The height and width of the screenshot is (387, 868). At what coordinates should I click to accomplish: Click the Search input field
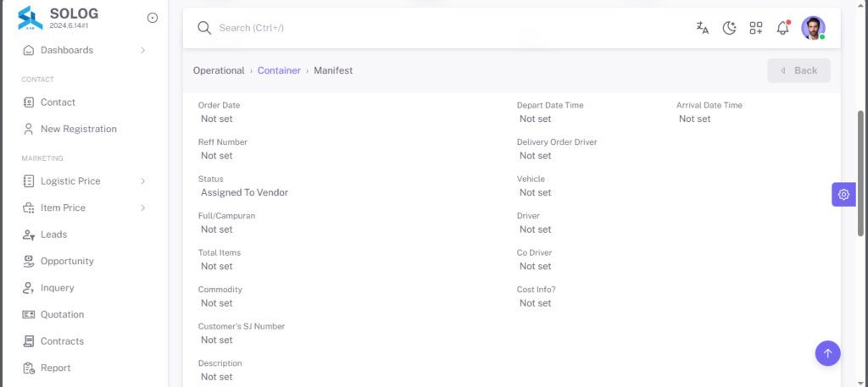442,28
